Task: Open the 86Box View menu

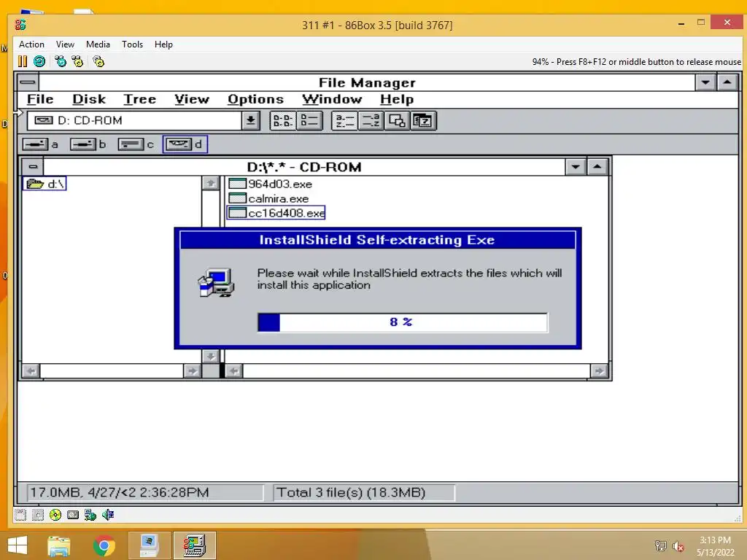Action: pyautogui.click(x=65, y=44)
